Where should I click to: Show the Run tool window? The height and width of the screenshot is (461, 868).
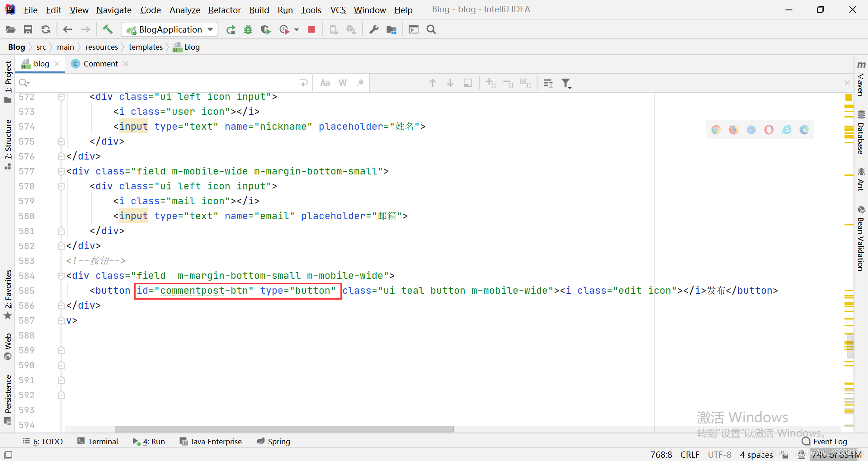pyautogui.click(x=149, y=442)
